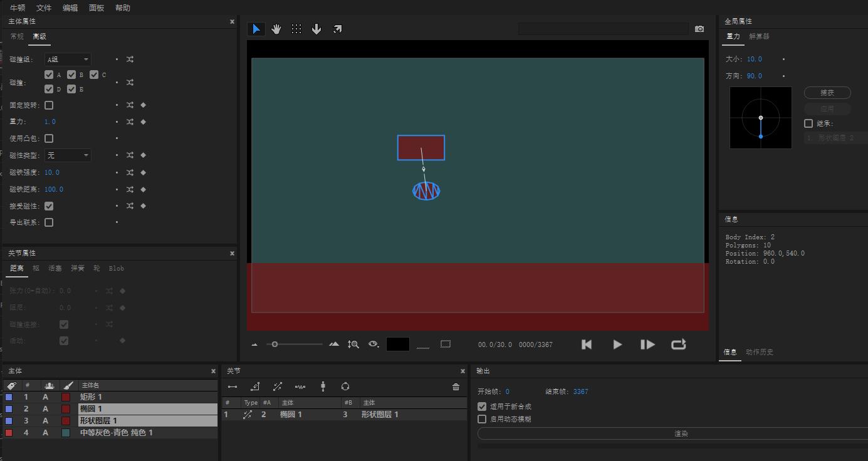Screen dimensions: 868x461
Task: Open the 磁性类型 dropdown
Action: (68, 155)
